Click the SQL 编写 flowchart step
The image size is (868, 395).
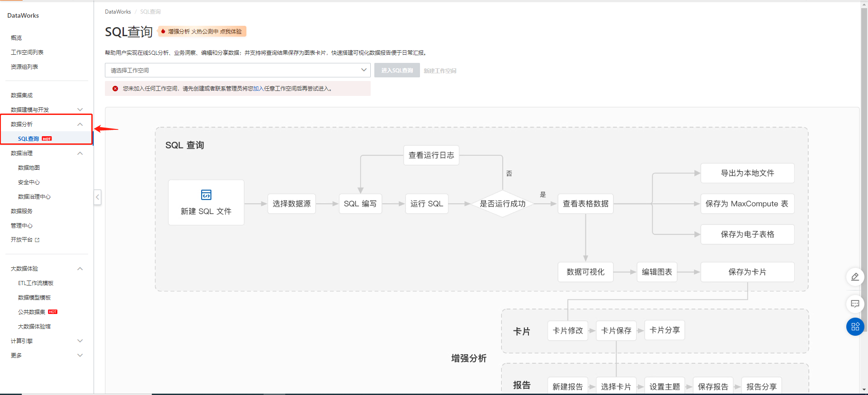(x=360, y=204)
